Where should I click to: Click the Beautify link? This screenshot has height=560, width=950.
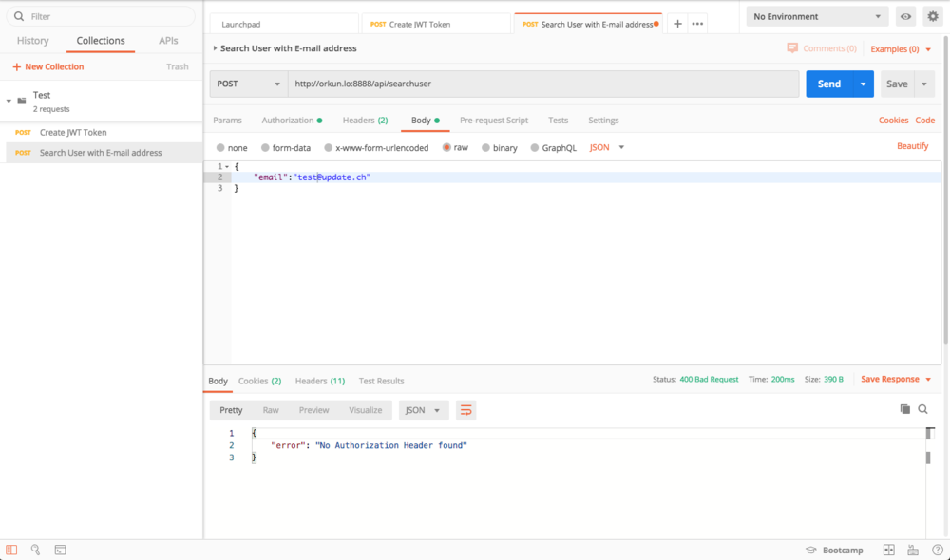click(912, 146)
